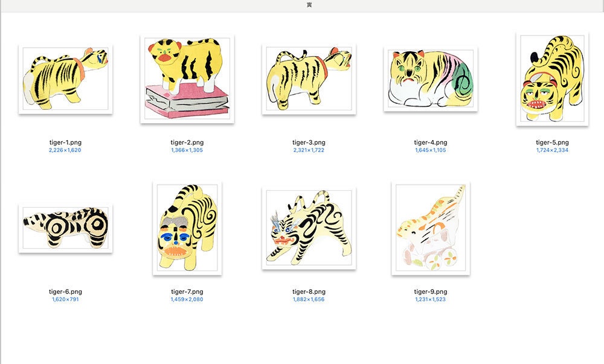The width and height of the screenshot is (604, 364).
Task: Select the tiger-1.png thumbnail
Action: [65, 79]
